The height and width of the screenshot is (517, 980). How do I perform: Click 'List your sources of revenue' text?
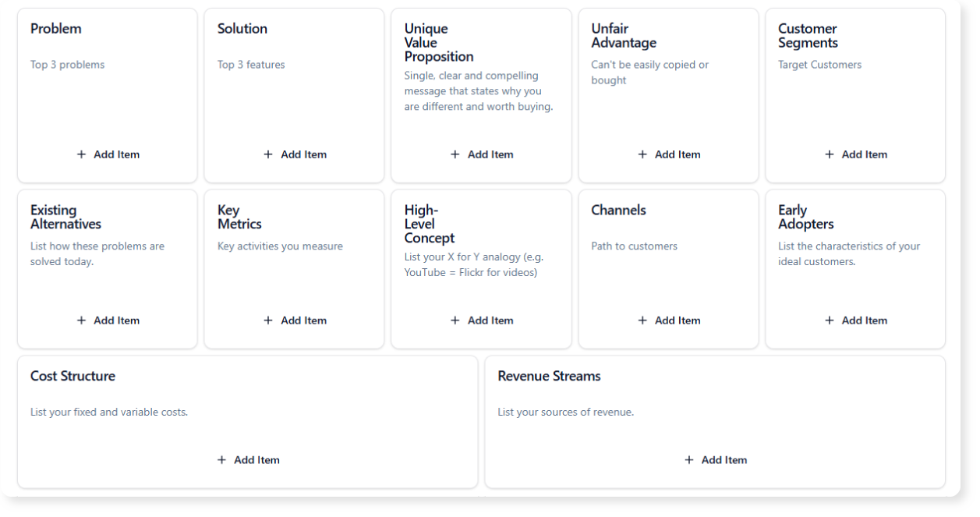tap(566, 413)
